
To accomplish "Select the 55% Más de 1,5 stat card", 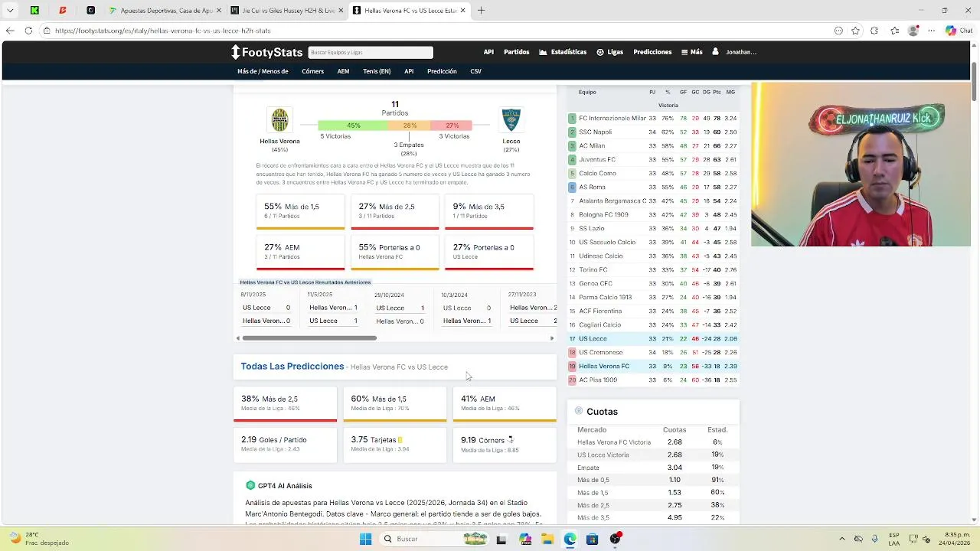I will 300,212.
